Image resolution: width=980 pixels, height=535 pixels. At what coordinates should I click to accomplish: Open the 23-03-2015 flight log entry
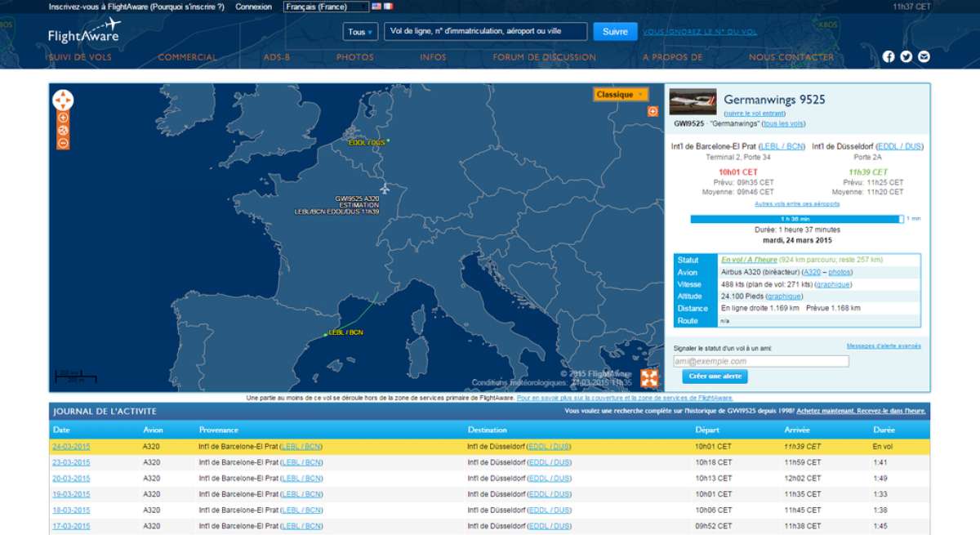[71, 462]
